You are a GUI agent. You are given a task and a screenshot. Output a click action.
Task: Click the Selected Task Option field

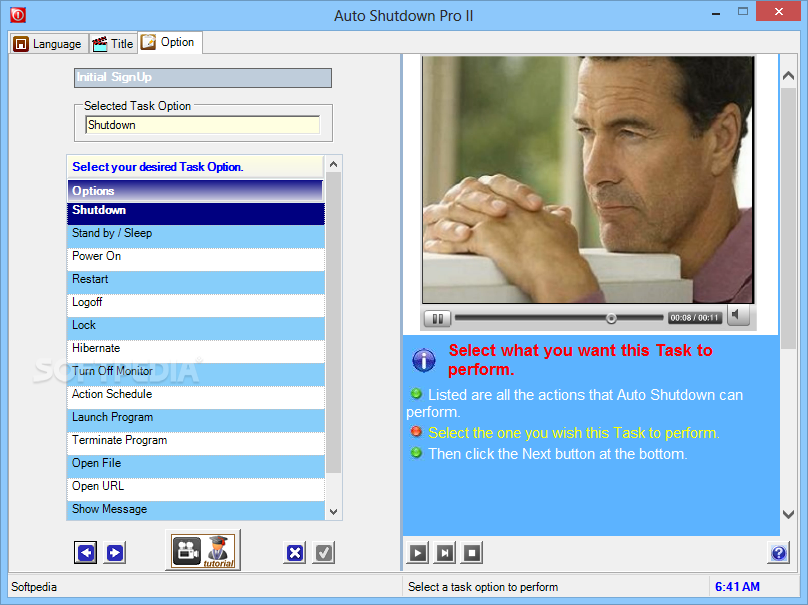(203, 125)
